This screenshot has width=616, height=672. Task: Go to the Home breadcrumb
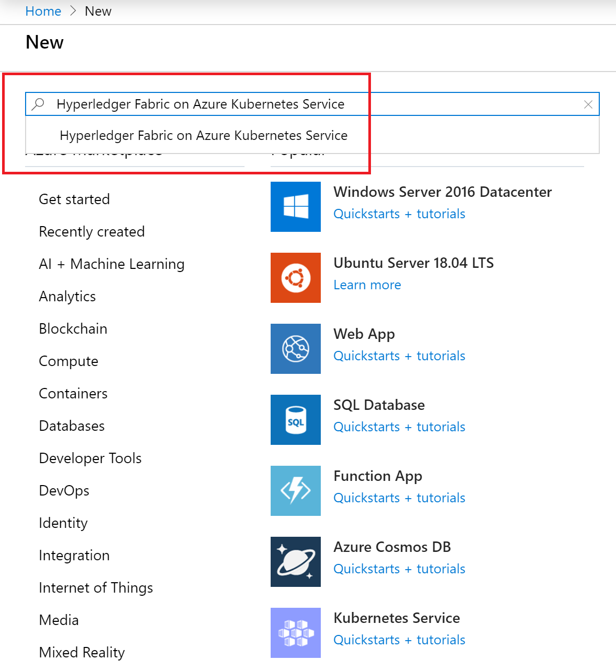(x=43, y=11)
